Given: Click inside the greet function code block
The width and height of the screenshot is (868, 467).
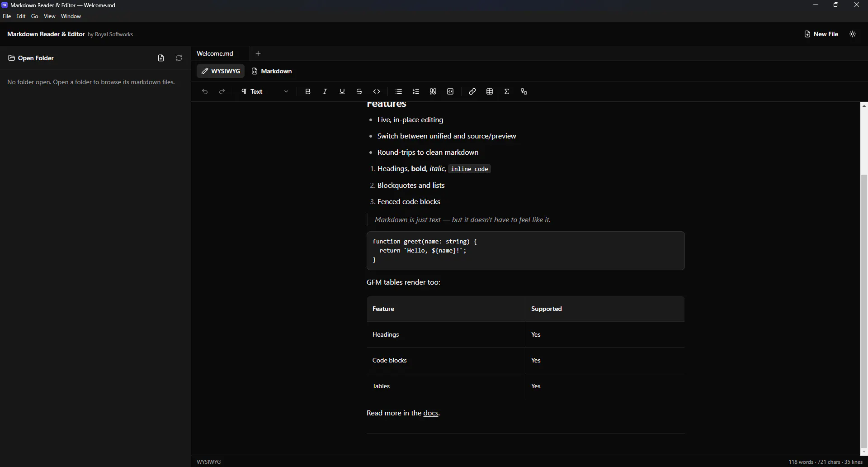Looking at the screenshot, I should point(526,251).
